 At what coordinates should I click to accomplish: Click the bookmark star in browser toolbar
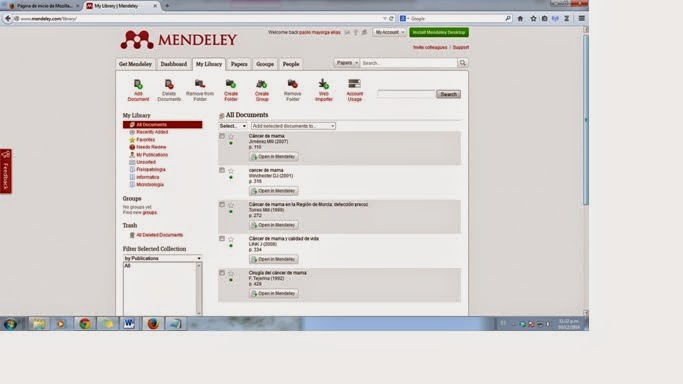[533, 19]
